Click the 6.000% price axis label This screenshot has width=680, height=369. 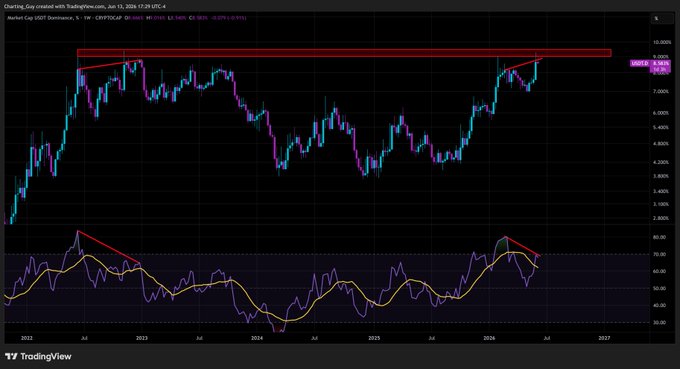661,113
